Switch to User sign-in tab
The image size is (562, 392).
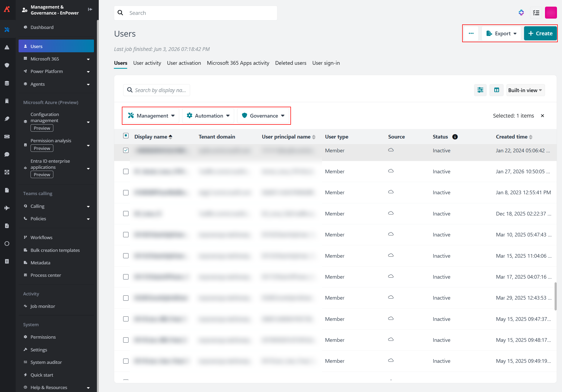pyautogui.click(x=326, y=63)
